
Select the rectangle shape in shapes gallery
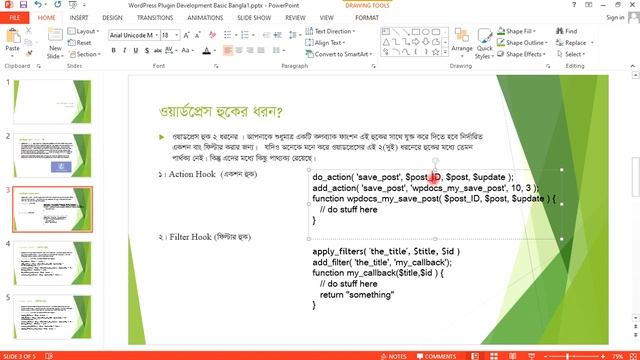point(416,31)
